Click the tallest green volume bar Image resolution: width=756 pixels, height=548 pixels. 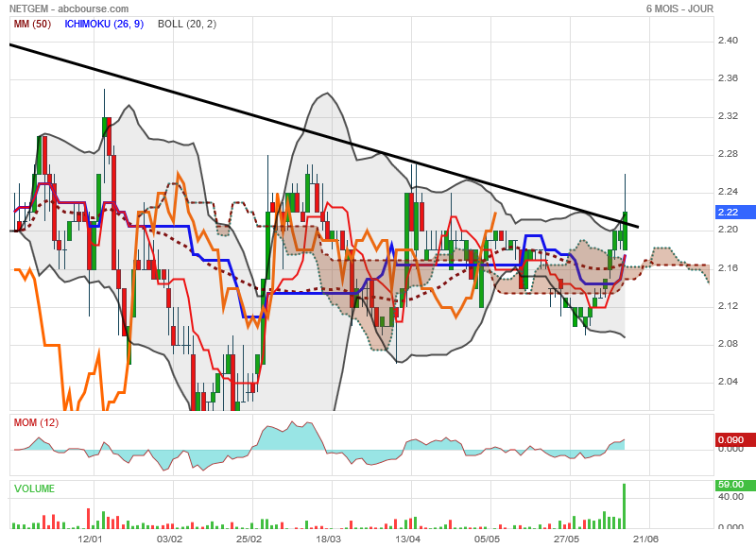625,506
